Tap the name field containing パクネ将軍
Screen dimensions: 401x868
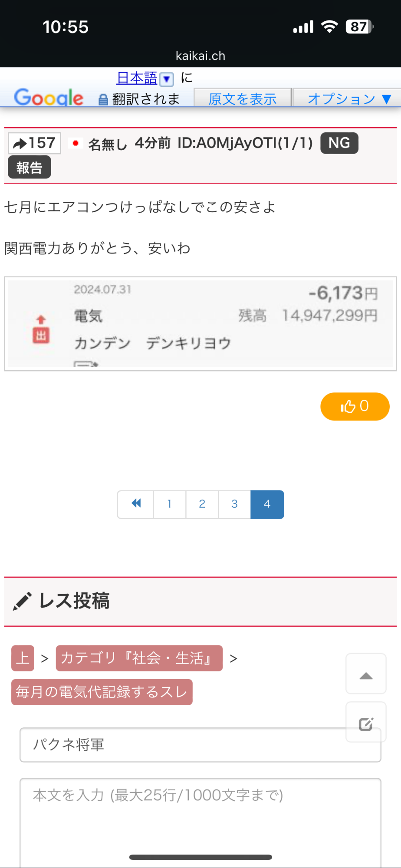182,745
